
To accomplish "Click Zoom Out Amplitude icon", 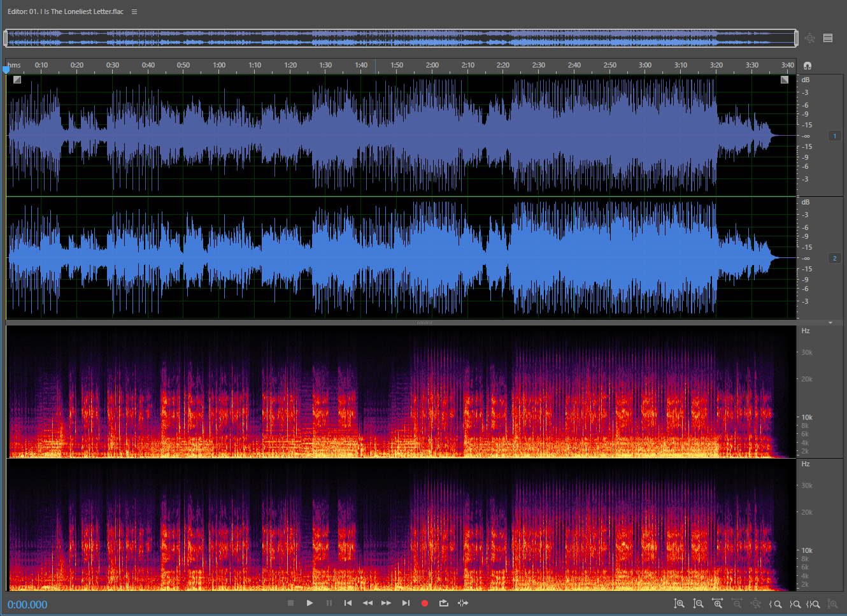I will (699, 603).
